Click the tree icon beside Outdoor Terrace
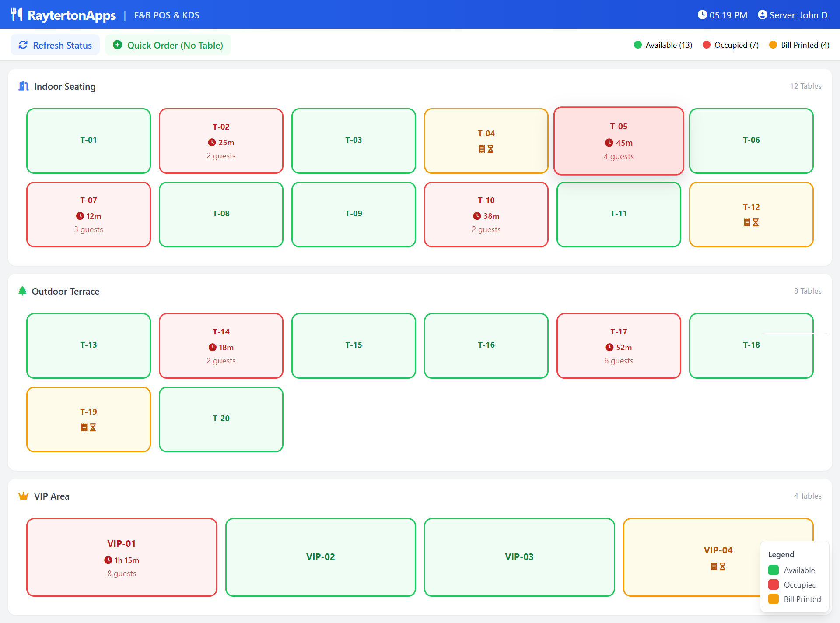This screenshot has width=840, height=623. (22, 291)
